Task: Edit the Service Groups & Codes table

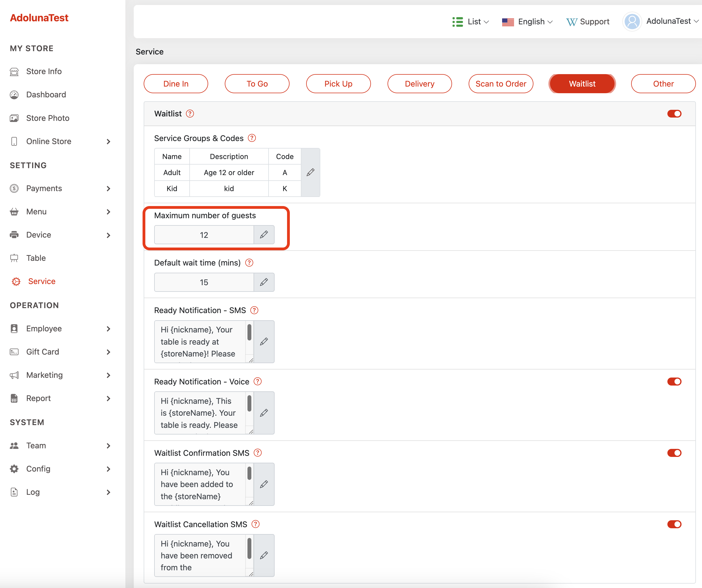Action: 310,172
